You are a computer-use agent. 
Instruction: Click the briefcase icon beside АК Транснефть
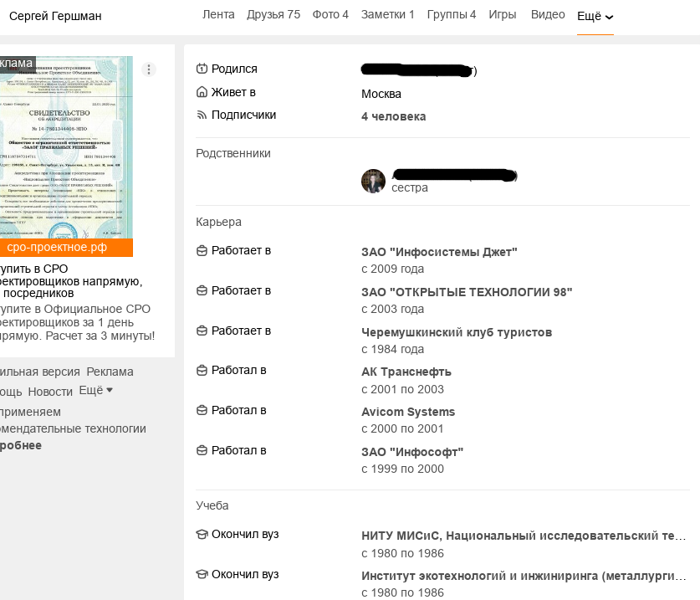point(202,371)
